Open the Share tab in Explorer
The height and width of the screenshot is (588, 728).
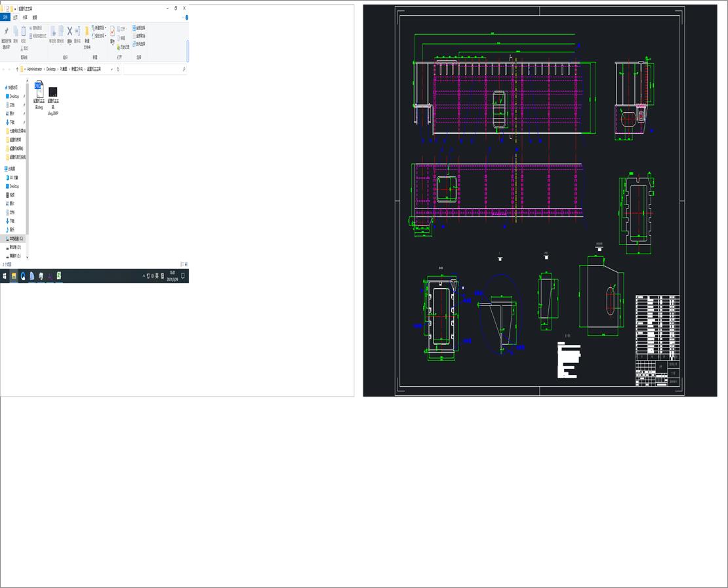[25, 17]
